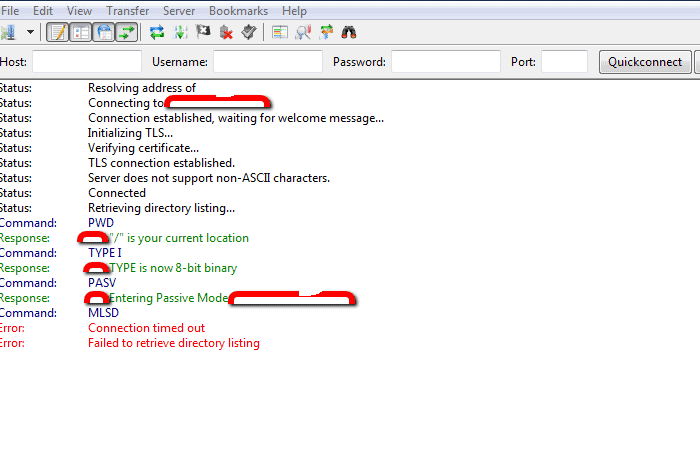Select the 'TYPE I' command line

[105, 253]
